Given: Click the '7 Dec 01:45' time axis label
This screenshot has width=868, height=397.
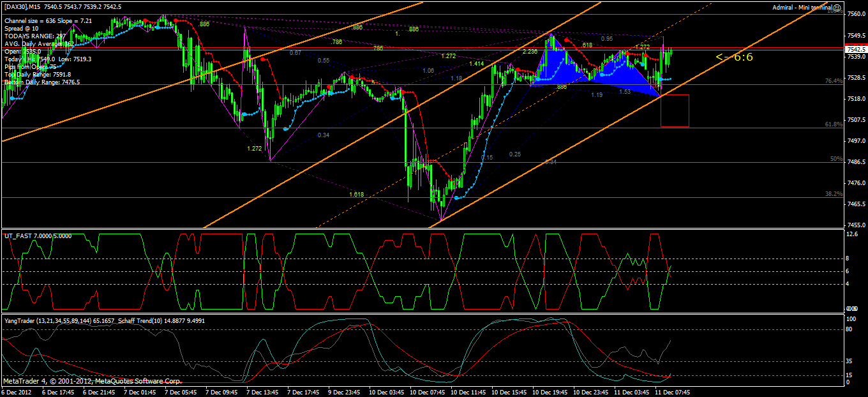Looking at the screenshot, I should pyautogui.click(x=140, y=392).
